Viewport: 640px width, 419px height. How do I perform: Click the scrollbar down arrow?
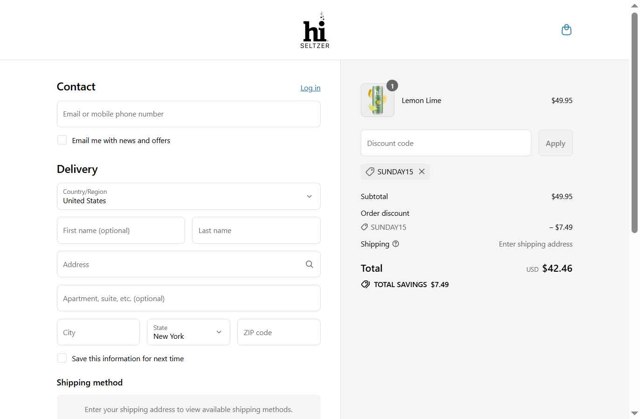pyautogui.click(x=634, y=413)
